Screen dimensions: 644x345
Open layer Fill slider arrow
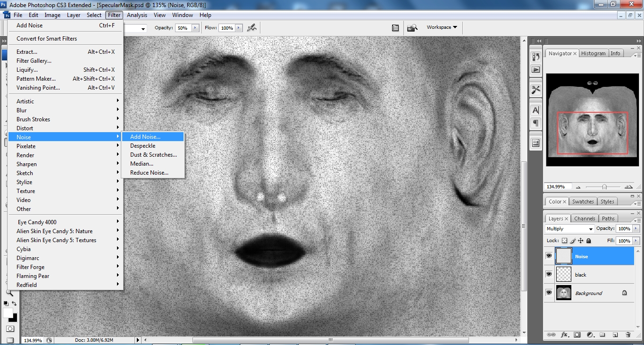pyautogui.click(x=635, y=241)
